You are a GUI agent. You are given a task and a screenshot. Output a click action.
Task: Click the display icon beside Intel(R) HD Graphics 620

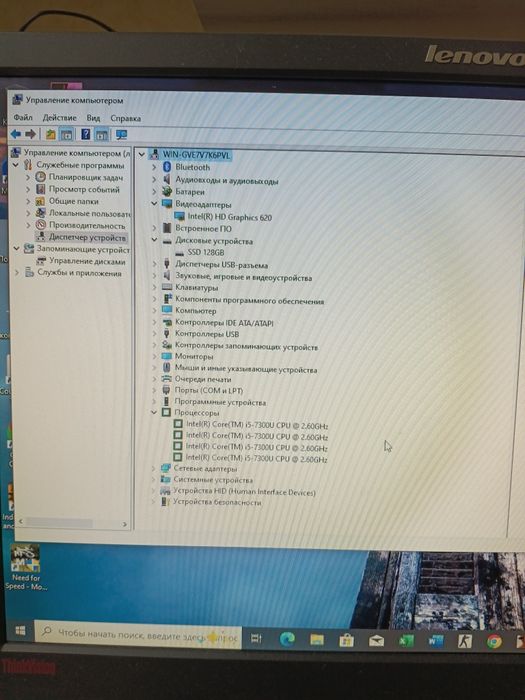pos(179,217)
